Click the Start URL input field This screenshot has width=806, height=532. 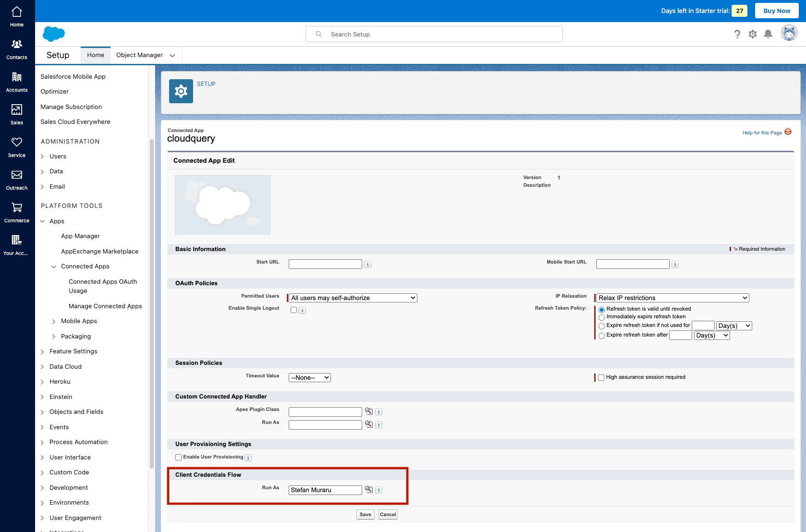click(325, 264)
